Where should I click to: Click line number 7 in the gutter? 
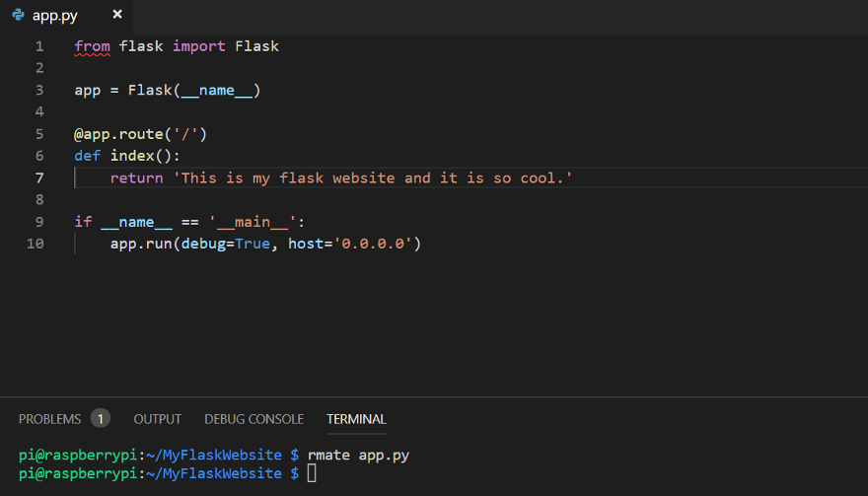tap(39, 177)
